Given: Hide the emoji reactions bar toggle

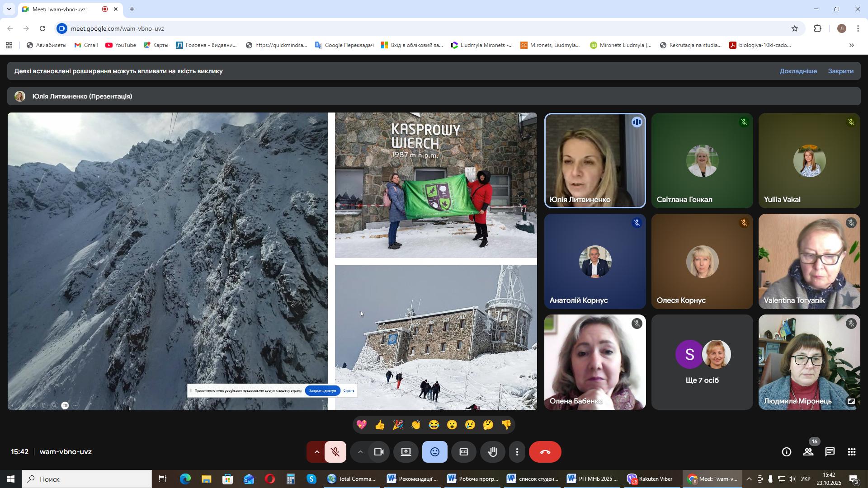Looking at the screenshot, I should [434, 452].
